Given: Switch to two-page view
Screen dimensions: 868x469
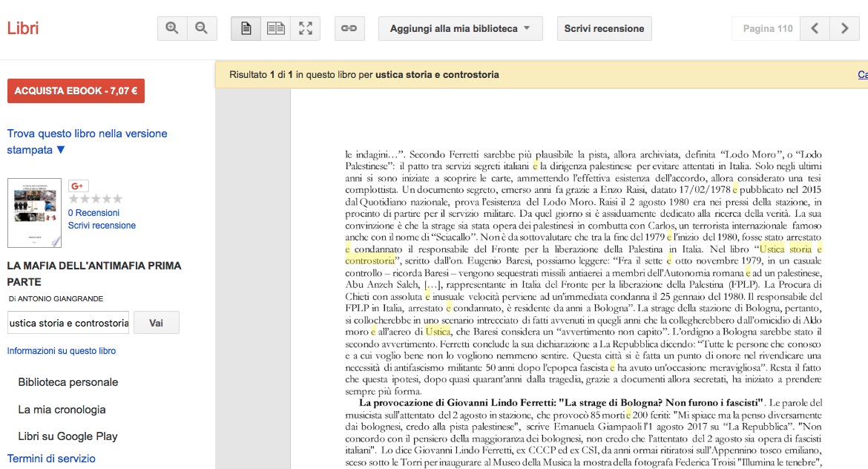Looking at the screenshot, I should coord(275,29).
